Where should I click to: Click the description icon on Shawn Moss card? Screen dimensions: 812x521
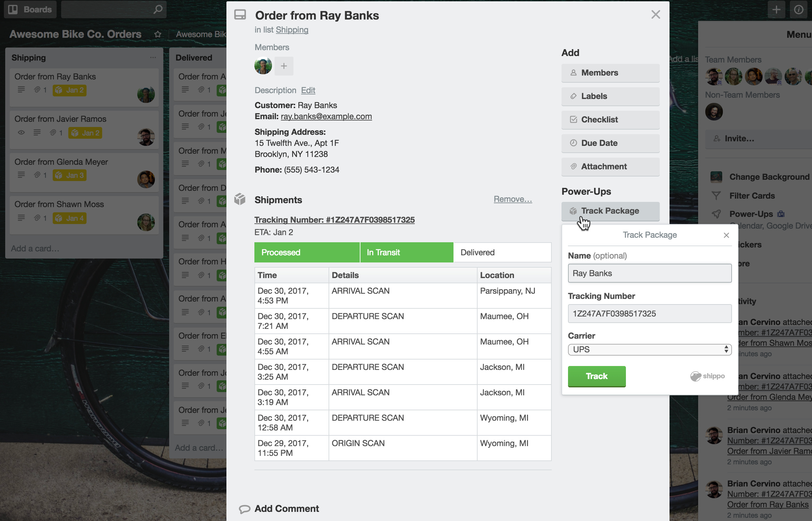(21, 218)
